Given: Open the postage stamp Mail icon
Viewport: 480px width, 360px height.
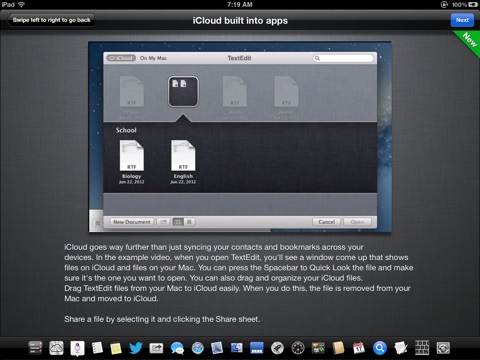Looking at the screenshot, I should point(217,348).
